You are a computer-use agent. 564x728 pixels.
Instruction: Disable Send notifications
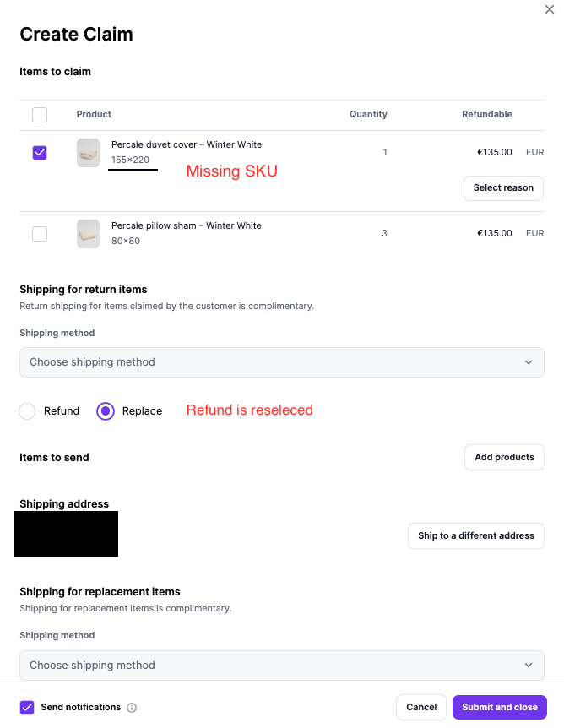click(x=26, y=708)
